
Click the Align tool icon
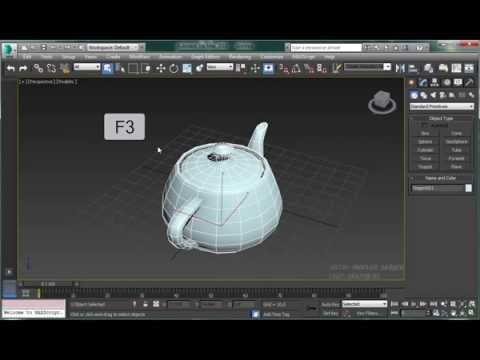(413, 68)
